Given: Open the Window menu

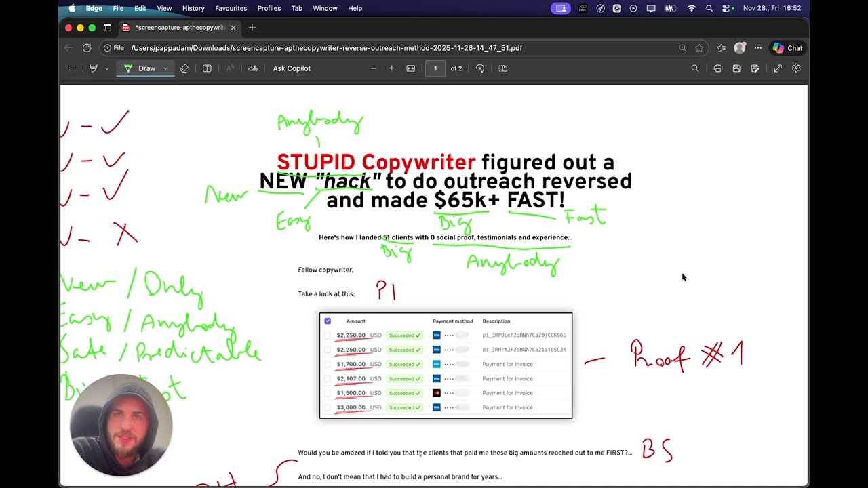Looking at the screenshot, I should [x=325, y=8].
